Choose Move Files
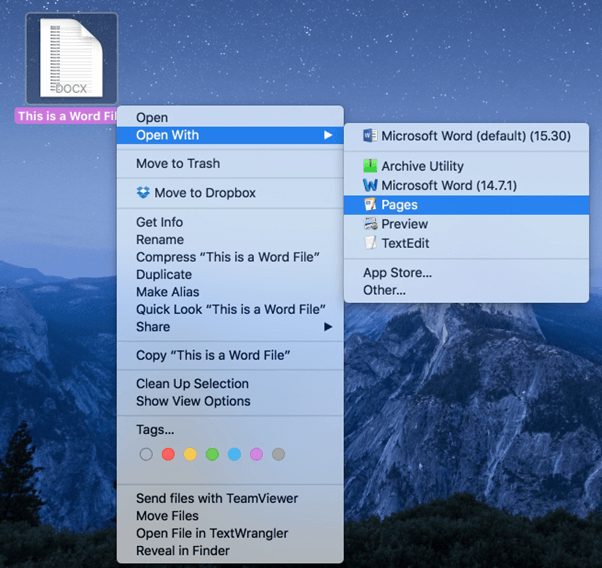This screenshot has width=602, height=568. coord(230,516)
